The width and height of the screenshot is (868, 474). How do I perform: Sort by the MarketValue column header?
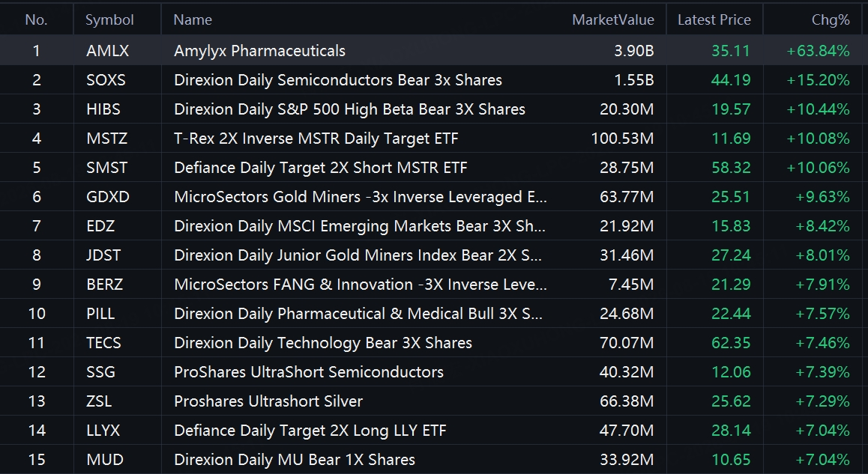613,20
